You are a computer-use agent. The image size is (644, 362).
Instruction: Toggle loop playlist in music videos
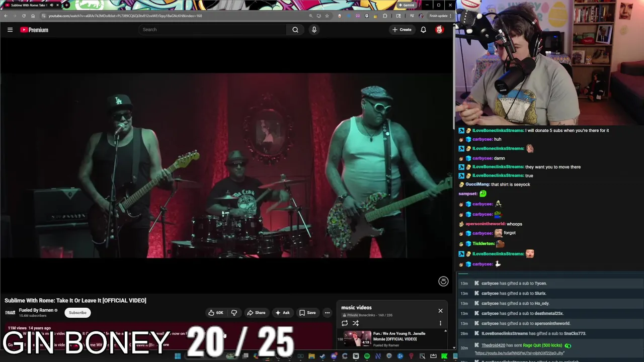345,323
